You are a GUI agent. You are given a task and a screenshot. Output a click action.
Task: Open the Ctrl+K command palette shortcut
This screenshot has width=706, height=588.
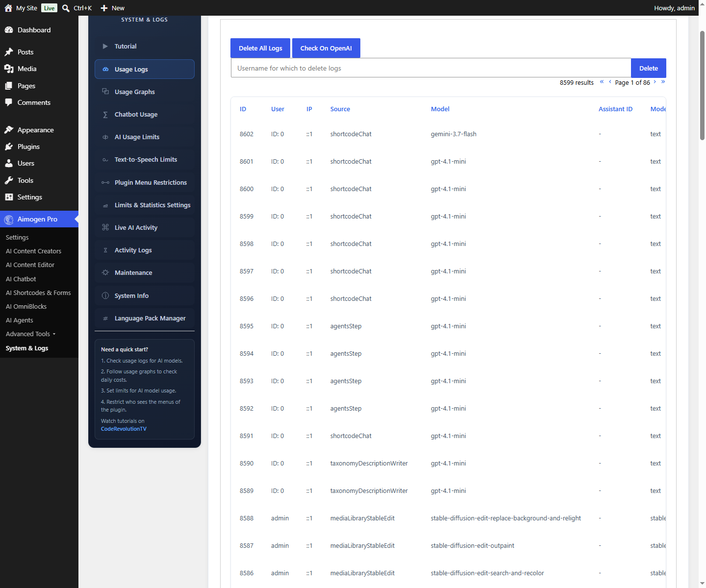point(83,8)
